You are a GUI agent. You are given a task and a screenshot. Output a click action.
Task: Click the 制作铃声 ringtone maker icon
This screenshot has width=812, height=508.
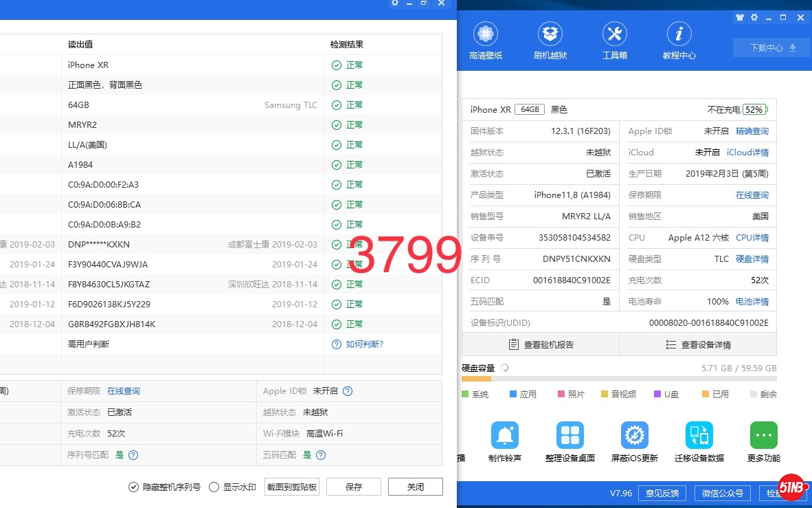[x=505, y=436]
